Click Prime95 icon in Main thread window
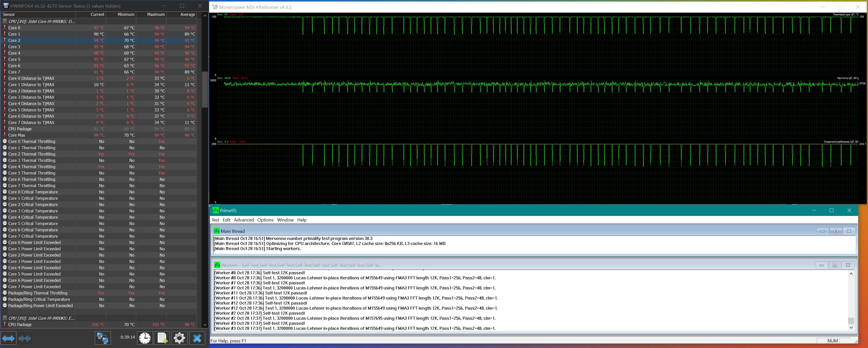Screen dimensions: 868x348 [x=217, y=231]
